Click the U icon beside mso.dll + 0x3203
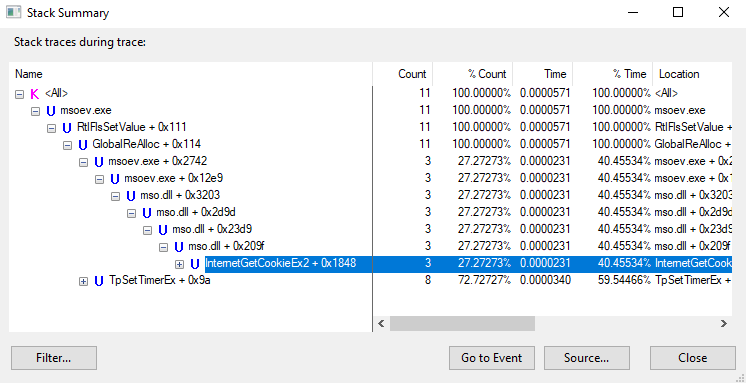The height and width of the screenshot is (383, 746). coord(131,196)
